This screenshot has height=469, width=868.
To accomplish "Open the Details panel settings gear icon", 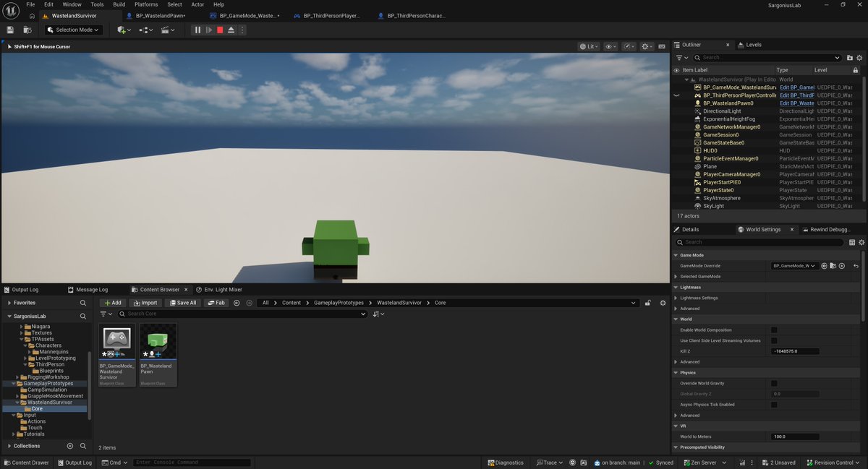I will tap(861, 242).
